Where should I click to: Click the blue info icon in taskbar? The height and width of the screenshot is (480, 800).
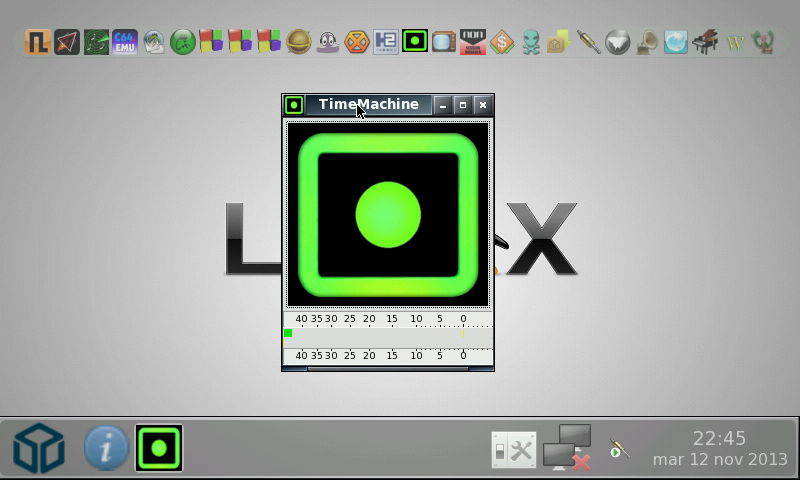(106, 448)
